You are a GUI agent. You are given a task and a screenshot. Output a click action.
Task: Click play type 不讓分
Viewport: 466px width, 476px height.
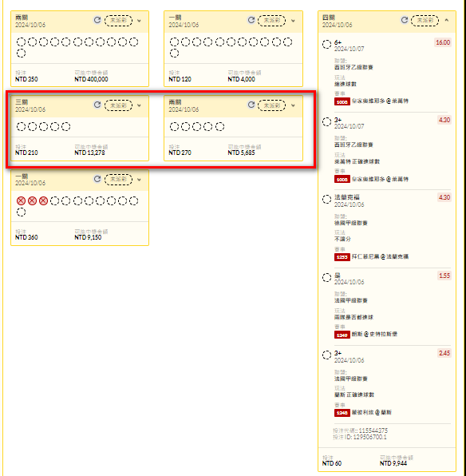[342, 240]
